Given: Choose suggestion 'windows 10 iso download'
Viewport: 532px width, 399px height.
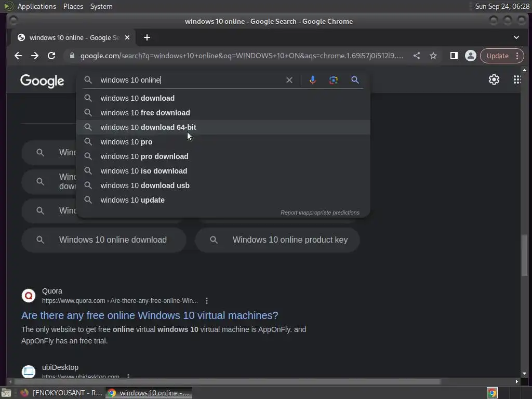Looking at the screenshot, I should (x=223, y=171).
